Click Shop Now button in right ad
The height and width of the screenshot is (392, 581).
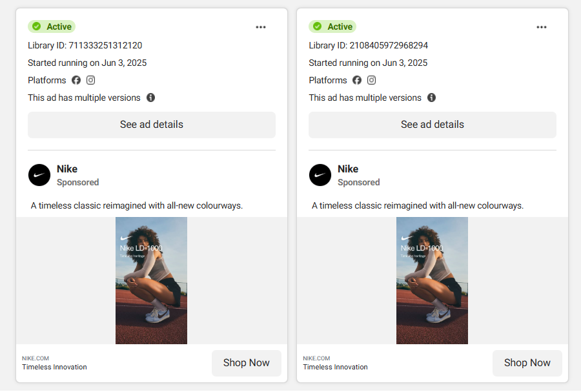point(527,363)
